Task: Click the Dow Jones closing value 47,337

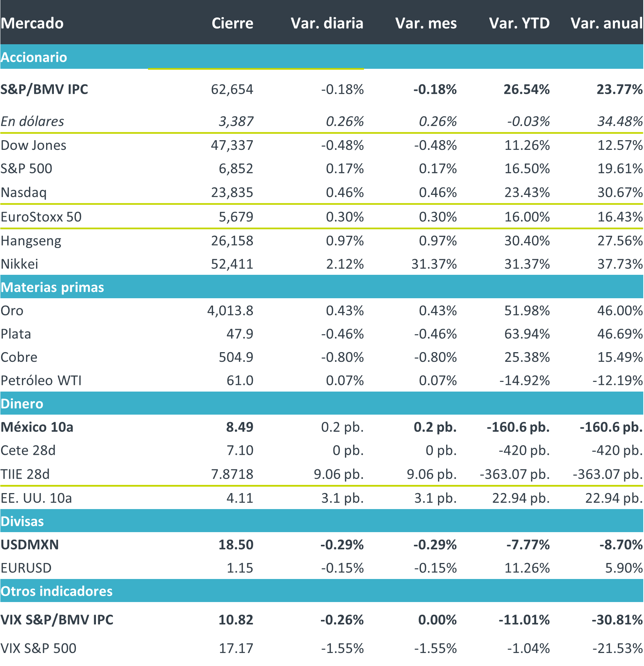Action: [x=232, y=145]
